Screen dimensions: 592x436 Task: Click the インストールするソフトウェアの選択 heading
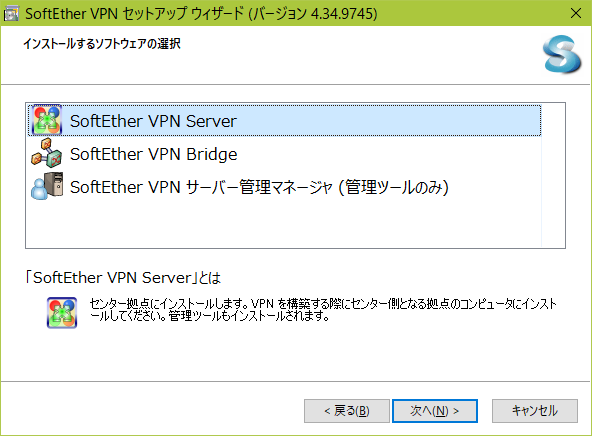[x=102, y=44]
